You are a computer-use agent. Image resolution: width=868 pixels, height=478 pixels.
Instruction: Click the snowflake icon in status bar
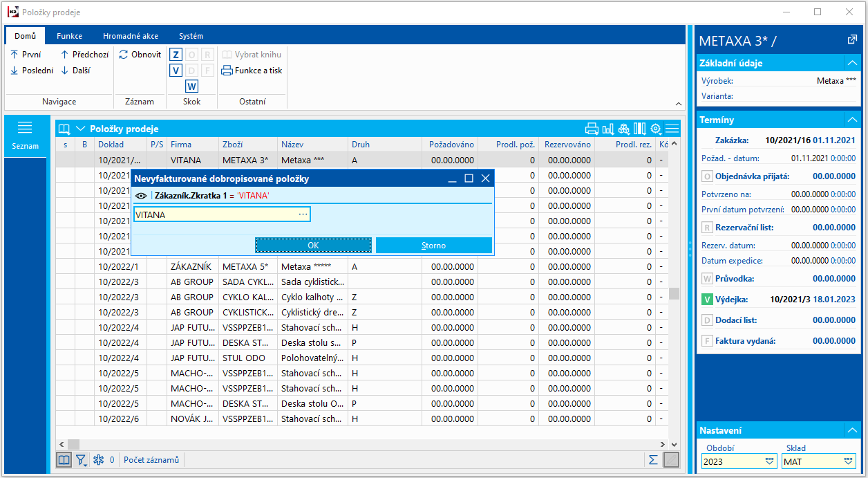(x=98, y=460)
